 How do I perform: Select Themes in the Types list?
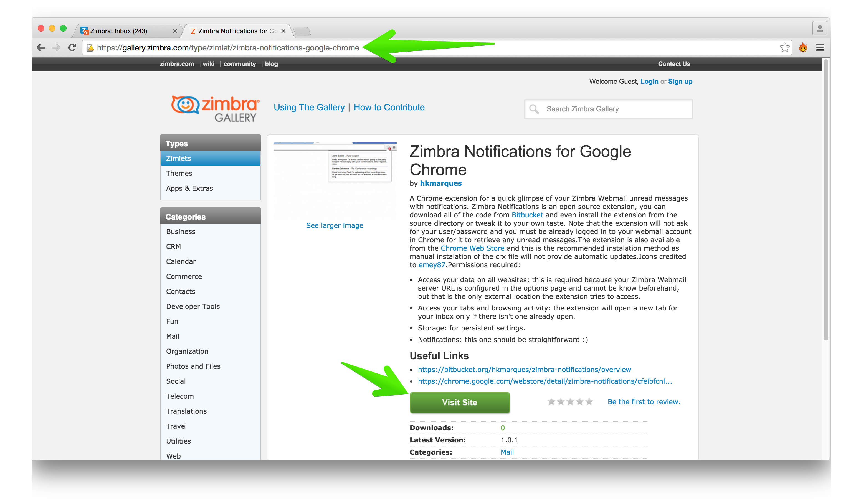(x=210, y=173)
